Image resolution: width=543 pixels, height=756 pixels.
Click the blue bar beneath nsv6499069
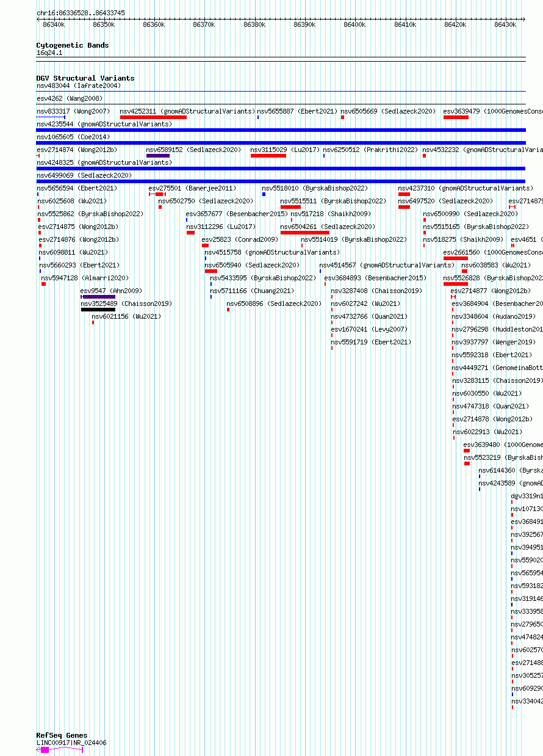281,181
